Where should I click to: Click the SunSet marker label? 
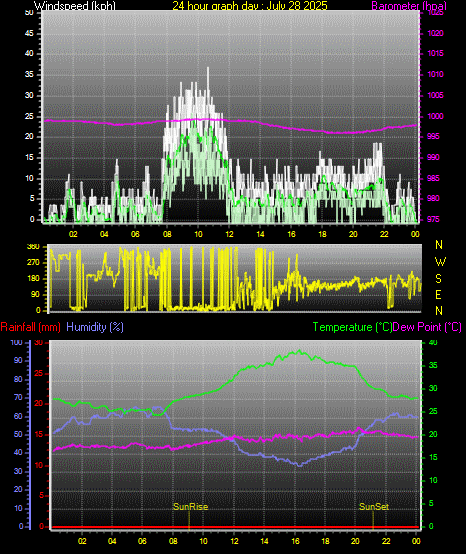[374, 507]
